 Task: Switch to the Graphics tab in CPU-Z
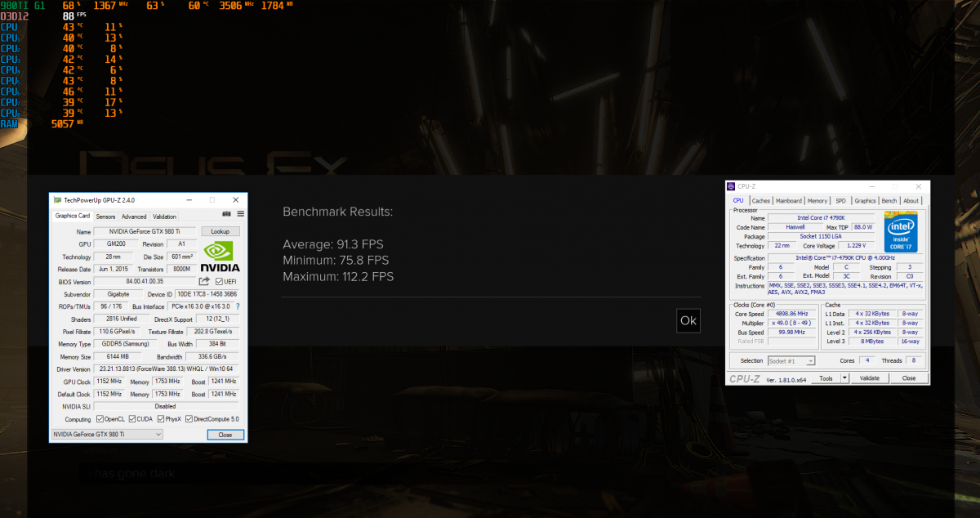click(x=866, y=200)
